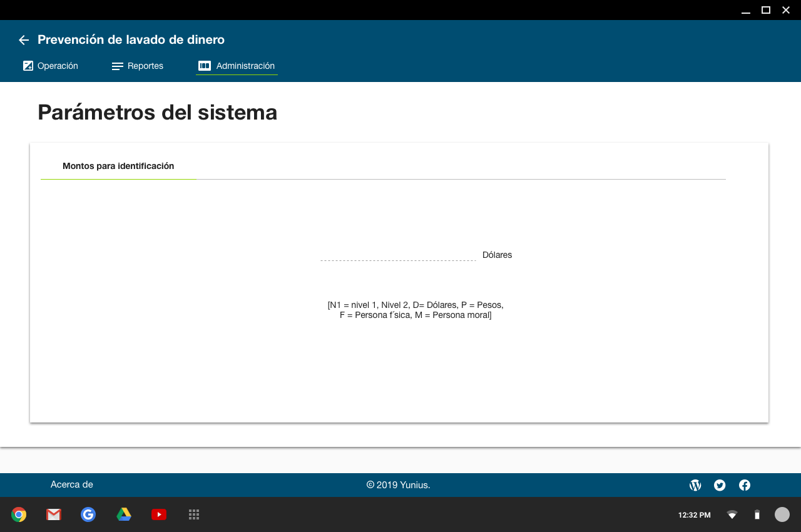Click the back arrow in the header
The width and height of the screenshot is (801, 532).
click(24, 40)
